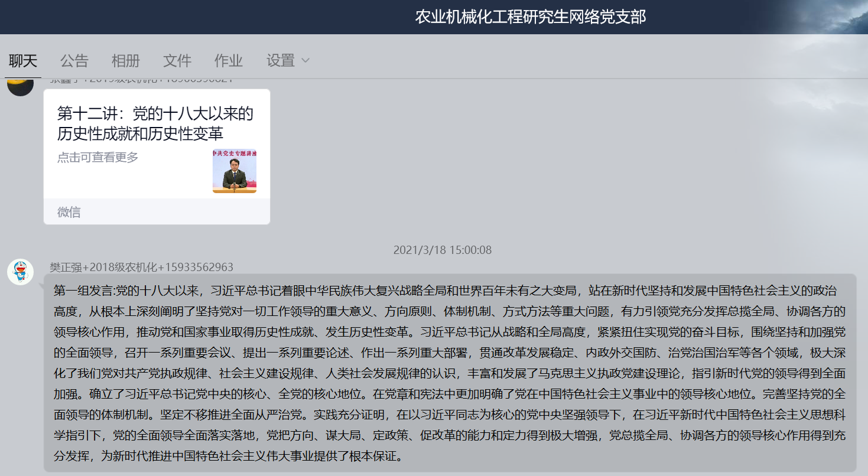
Task: Select the 聊天 tab
Action: 22,61
